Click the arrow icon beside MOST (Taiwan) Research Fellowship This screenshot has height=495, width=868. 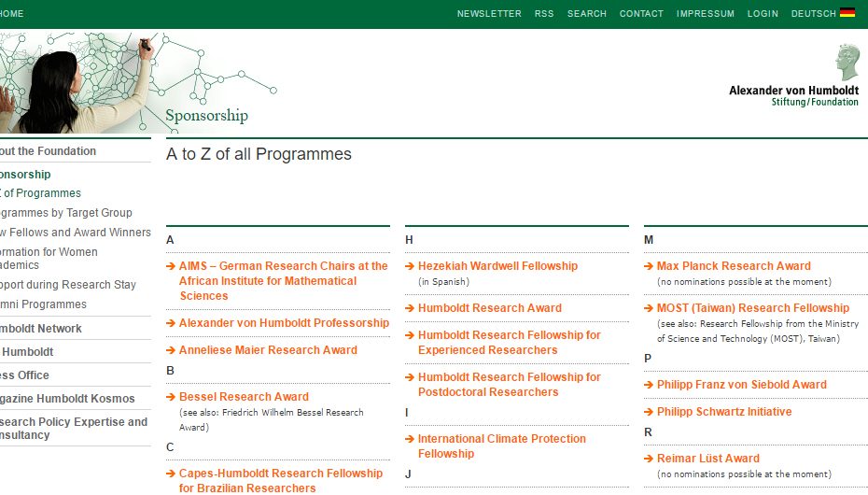click(649, 308)
